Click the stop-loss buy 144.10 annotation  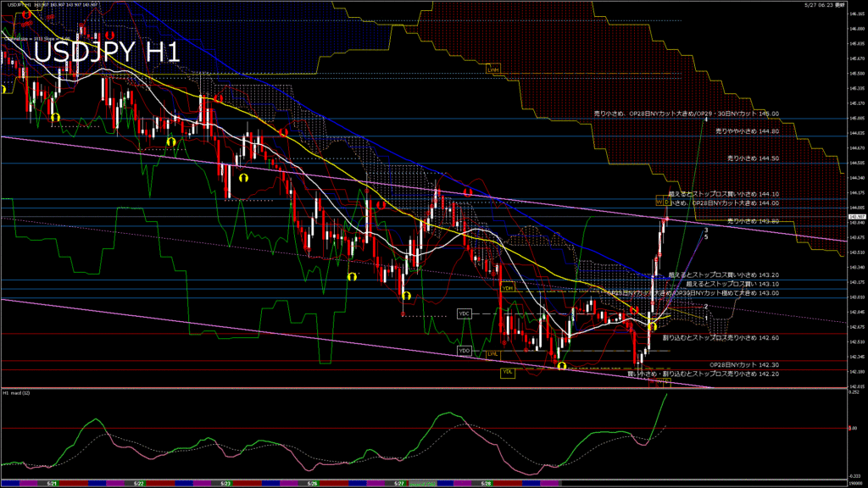point(724,194)
